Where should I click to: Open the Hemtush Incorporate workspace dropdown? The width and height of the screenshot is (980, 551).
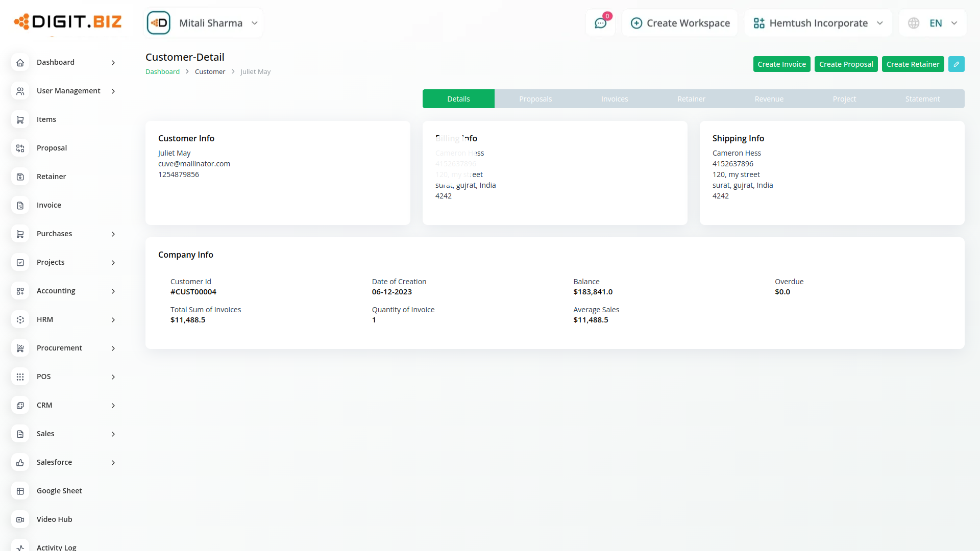(818, 23)
